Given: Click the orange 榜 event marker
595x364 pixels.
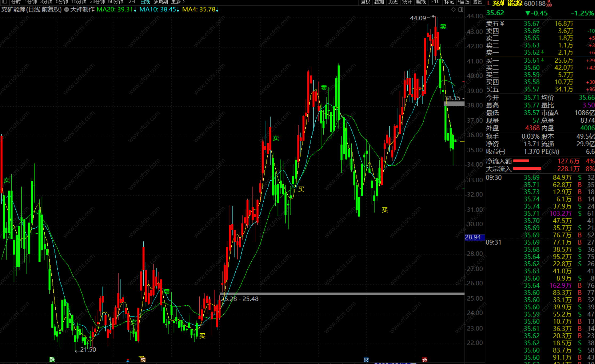Looking at the screenshot, I should 143,359.
